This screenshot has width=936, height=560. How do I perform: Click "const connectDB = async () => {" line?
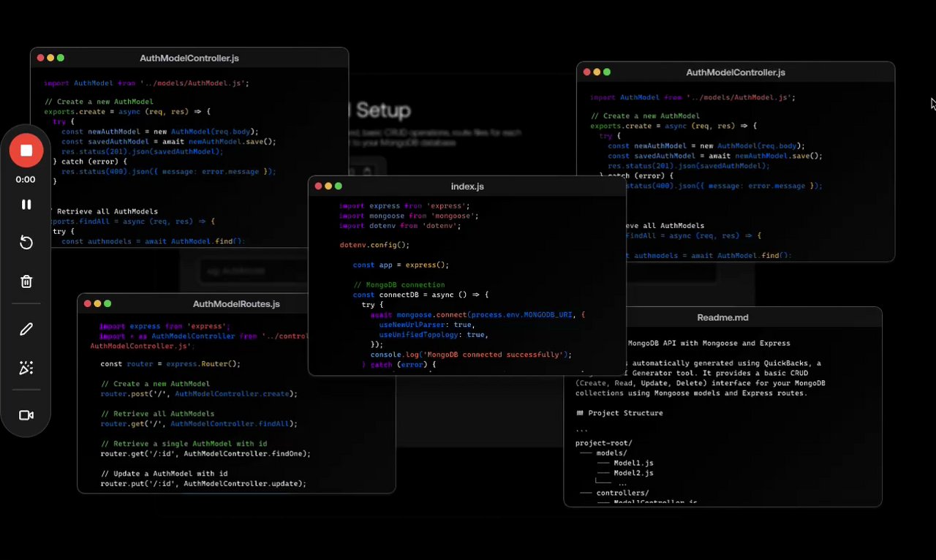pyautogui.click(x=420, y=295)
